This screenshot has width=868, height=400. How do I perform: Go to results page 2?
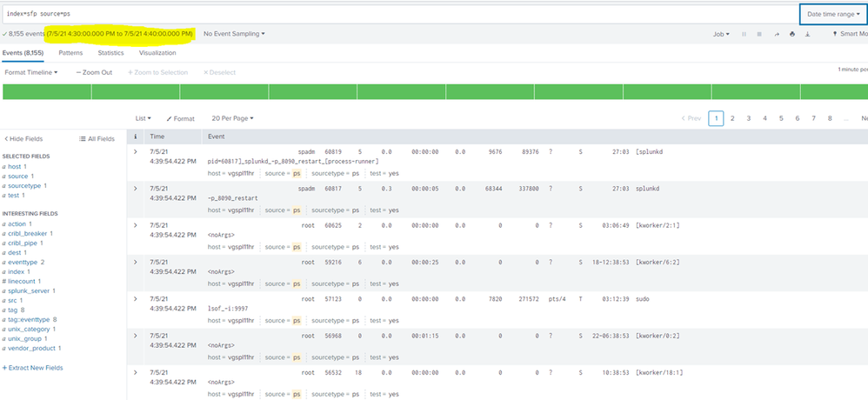pyautogui.click(x=732, y=118)
